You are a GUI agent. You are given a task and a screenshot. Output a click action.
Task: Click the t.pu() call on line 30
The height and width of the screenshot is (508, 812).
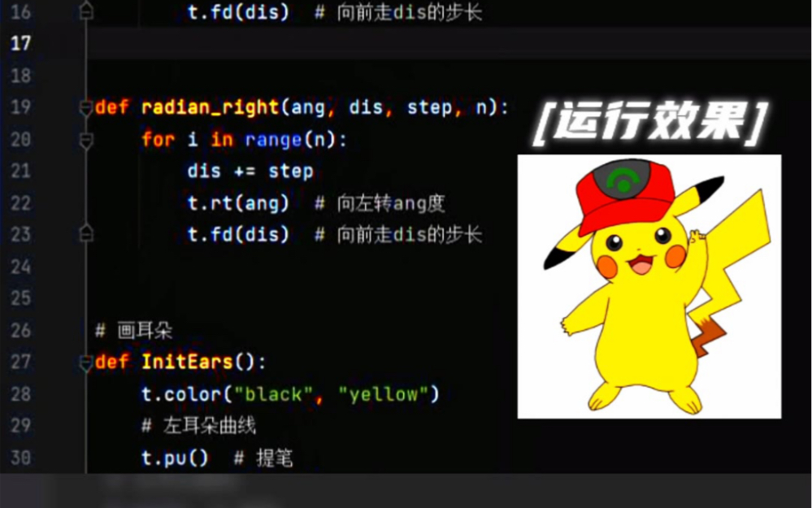(175, 458)
